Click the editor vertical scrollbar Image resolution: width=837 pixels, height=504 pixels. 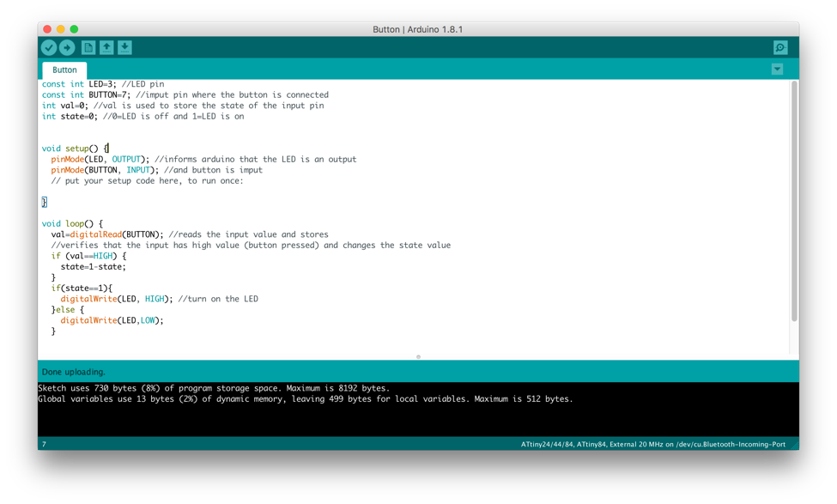[x=794, y=201]
